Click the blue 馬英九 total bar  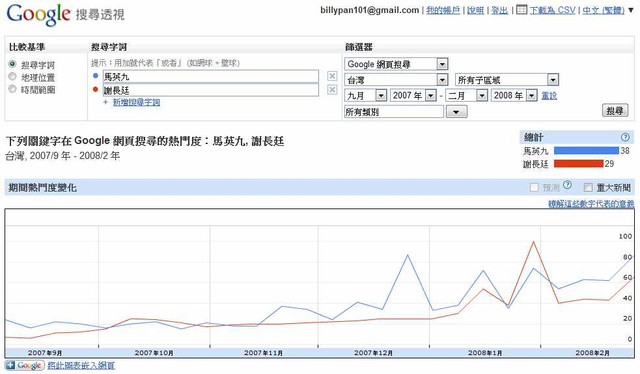tap(586, 151)
